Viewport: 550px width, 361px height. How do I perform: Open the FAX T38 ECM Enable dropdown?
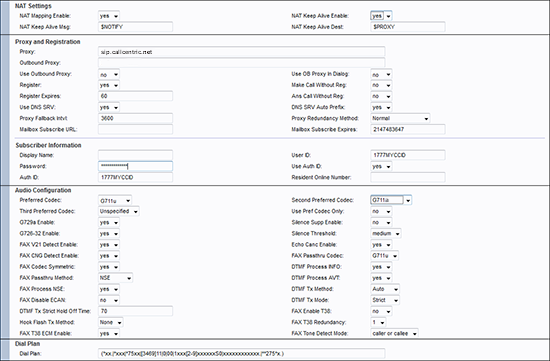pos(109,333)
